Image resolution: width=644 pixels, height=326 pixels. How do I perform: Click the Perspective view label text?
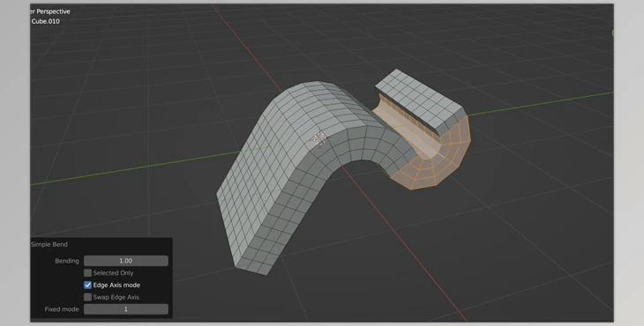(x=50, y=11)
